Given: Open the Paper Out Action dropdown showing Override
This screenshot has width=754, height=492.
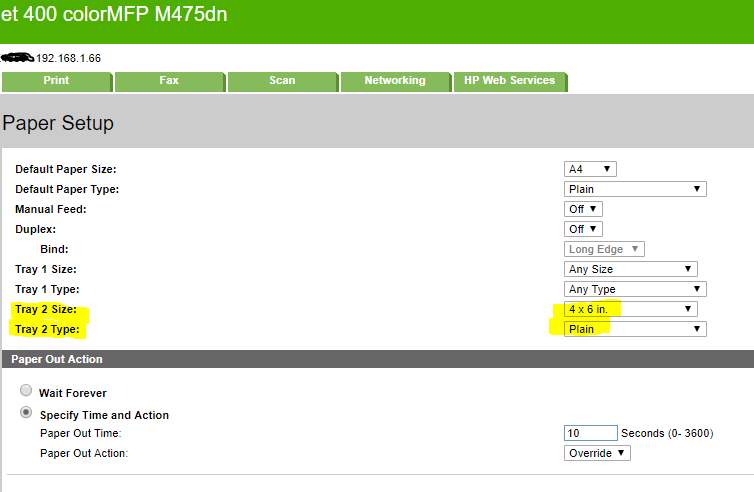Looking at the screenshot, I should (597, 453).
